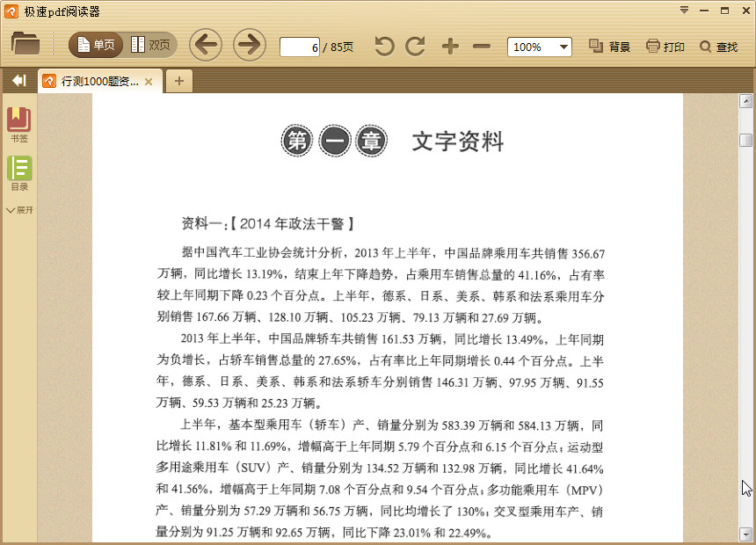The image size is (756, 545).
Task: Zoom out using the minus icon
Action: (482, 46)
